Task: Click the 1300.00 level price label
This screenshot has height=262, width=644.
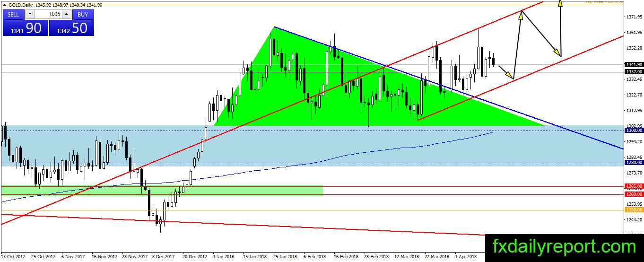Action: tap(634, 130)
